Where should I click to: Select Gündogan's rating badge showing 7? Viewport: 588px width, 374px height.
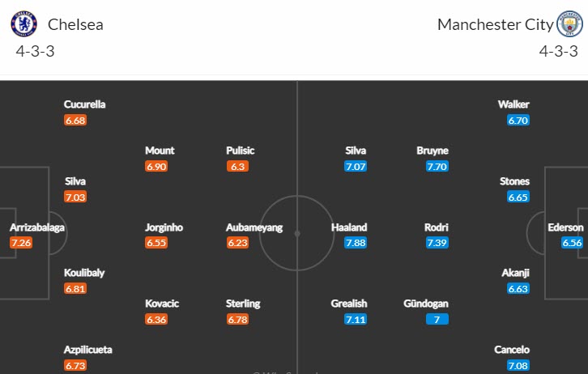[437, 319]
